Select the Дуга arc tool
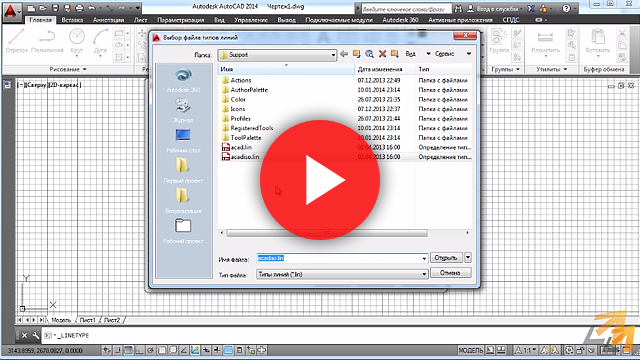The width and height of the screenshot is (640, 360). coord(100,41)
